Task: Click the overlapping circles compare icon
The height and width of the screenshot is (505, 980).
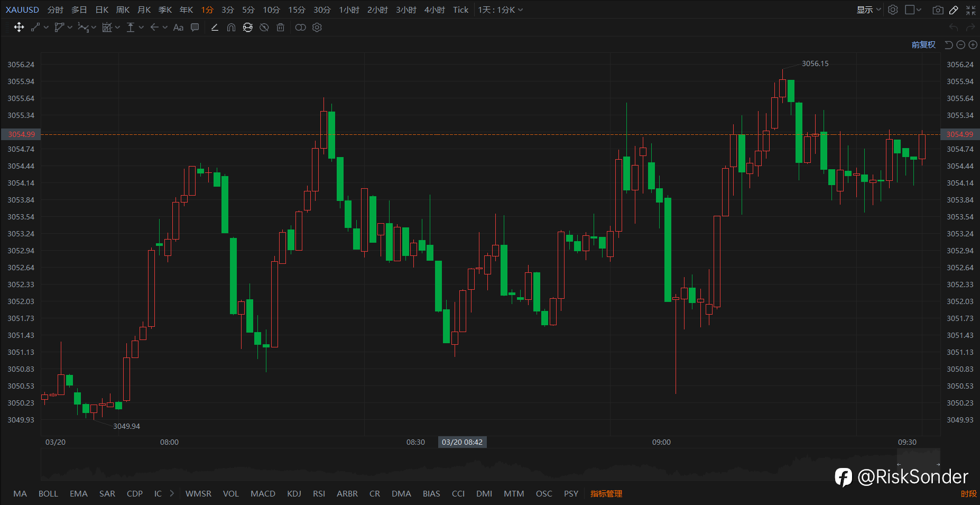Action: 300,27
